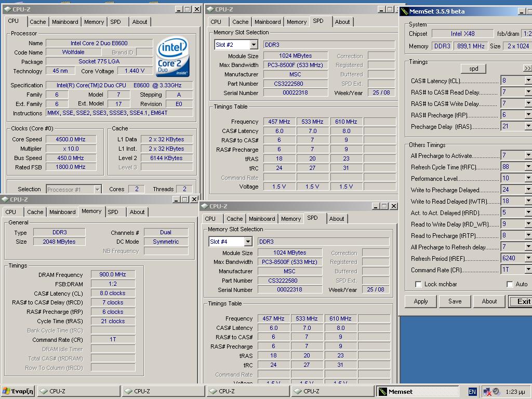
Task: Click the Channels # Dual value
Action: (x=166, y=232)
